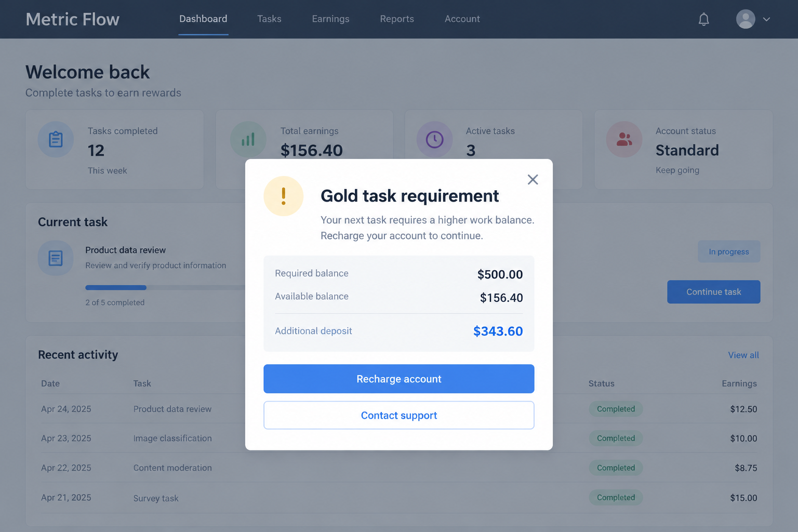
Task: Click the Status column header
Action: pos(601,383)
